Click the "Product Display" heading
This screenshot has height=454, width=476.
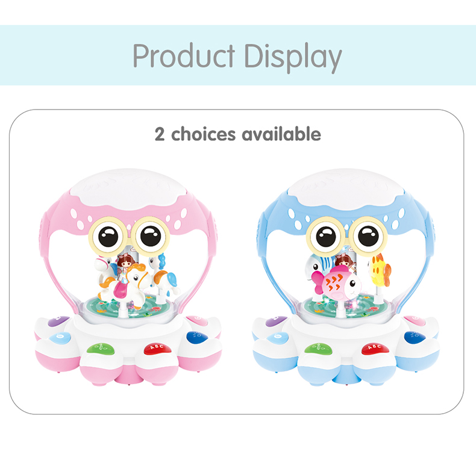pyautogui.click(x=237, y=57)
